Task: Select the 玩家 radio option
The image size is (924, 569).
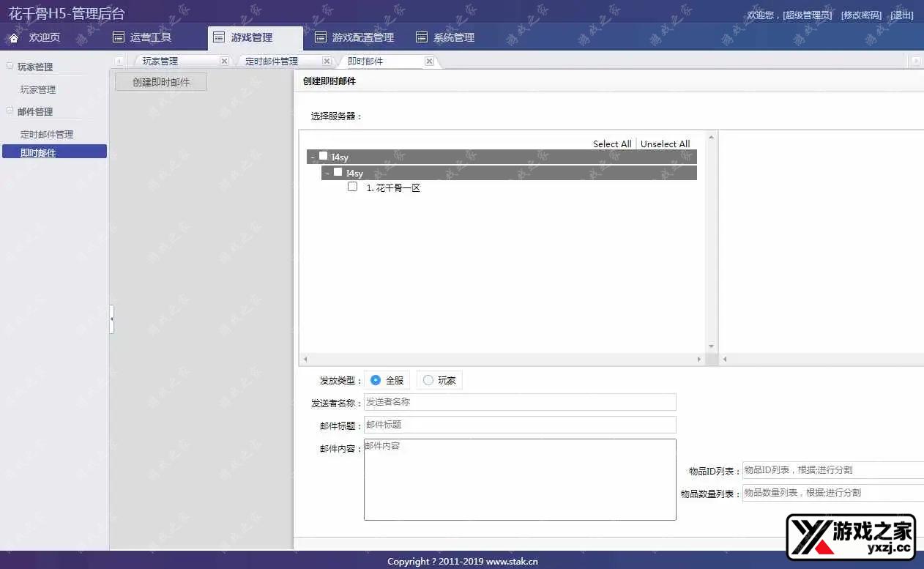Action: click(x=428, y=380)
